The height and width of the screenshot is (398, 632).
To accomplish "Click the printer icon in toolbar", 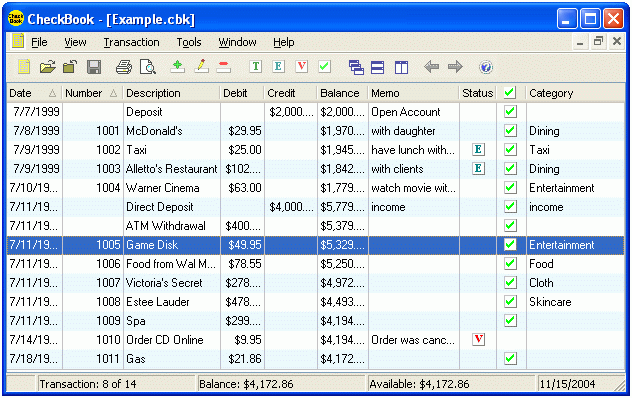I will pyautogui.click(x=124, y=67).
